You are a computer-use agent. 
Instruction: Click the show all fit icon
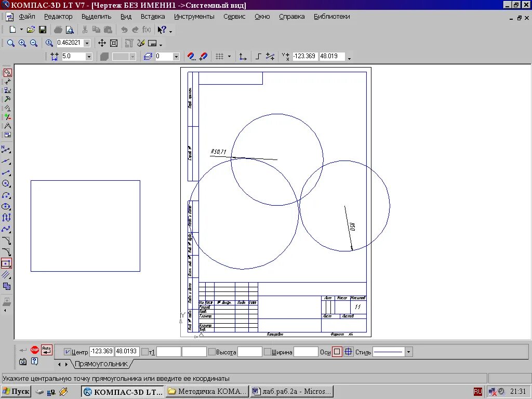[114, 43]
